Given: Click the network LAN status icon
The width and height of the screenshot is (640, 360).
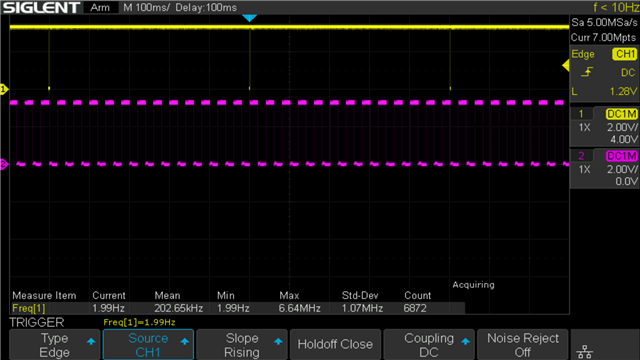Looking at the screenshot, I should click(x=585, y=351).
